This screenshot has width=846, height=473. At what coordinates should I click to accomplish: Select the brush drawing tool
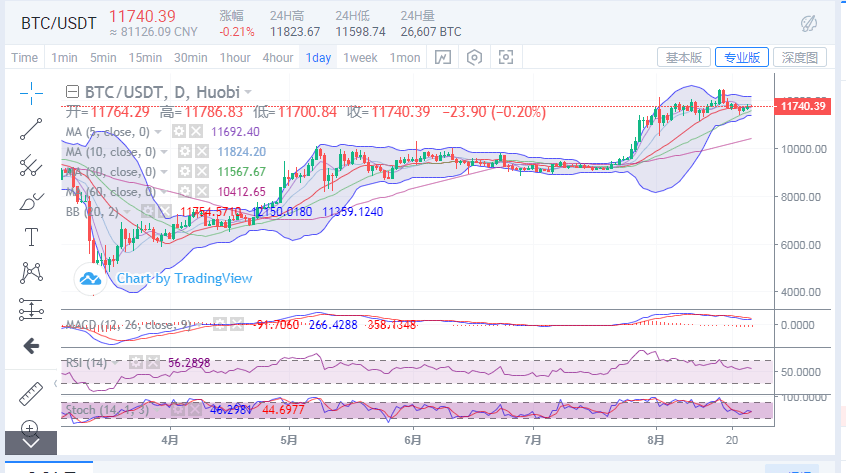click(x=31, y=201)
